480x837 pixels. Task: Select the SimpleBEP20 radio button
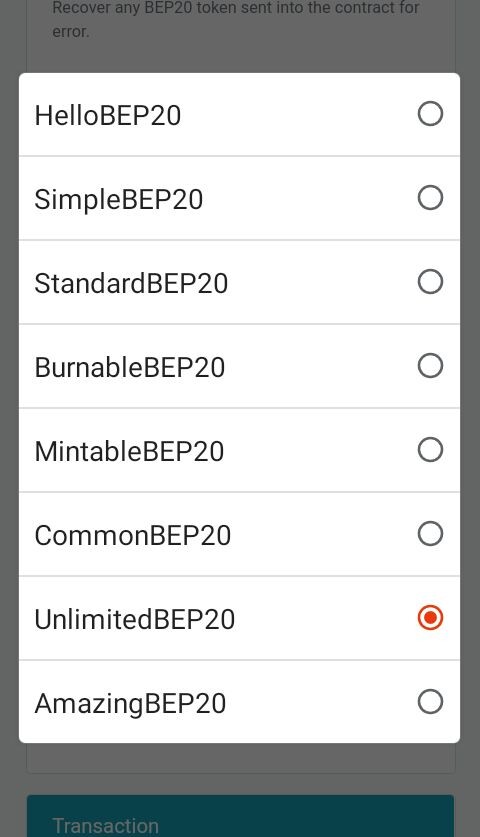coord(430,198)
